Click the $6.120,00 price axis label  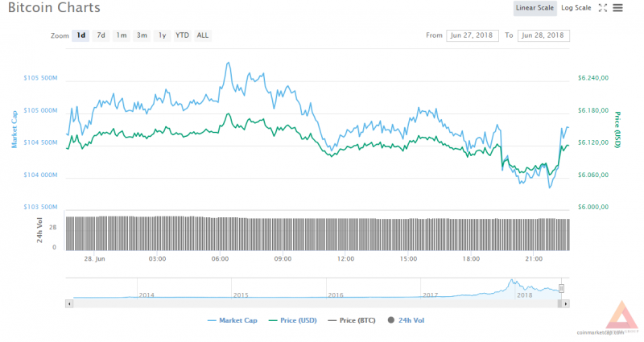593,143
